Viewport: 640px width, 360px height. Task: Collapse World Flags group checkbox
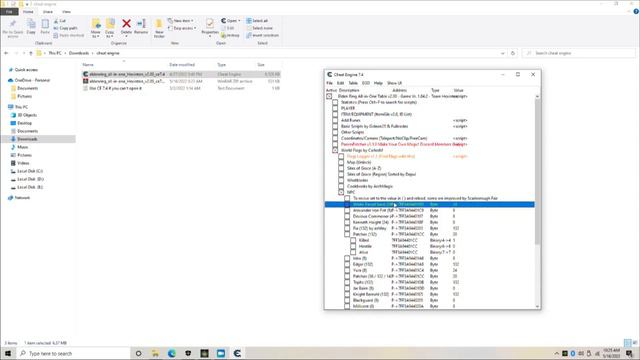[335, 150]
